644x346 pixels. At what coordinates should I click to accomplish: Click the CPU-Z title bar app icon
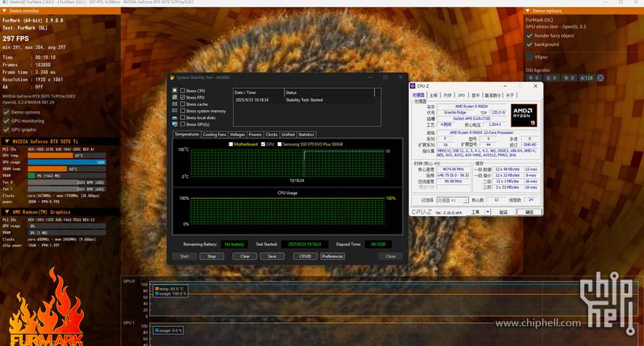pyautogui.click(x=413, y=86)
